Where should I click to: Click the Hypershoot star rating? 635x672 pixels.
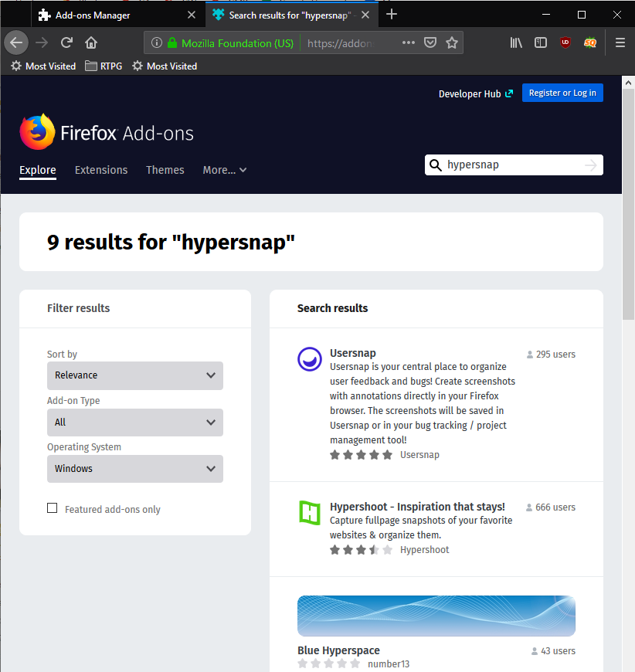pos(361,550)
